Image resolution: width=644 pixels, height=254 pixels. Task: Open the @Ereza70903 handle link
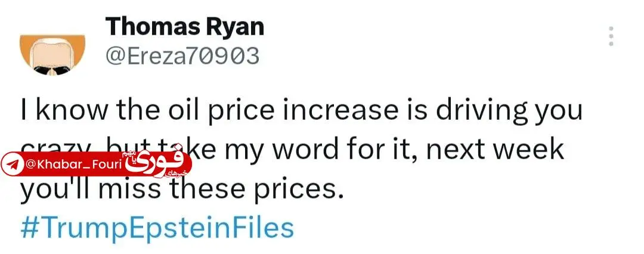point(182,56)
